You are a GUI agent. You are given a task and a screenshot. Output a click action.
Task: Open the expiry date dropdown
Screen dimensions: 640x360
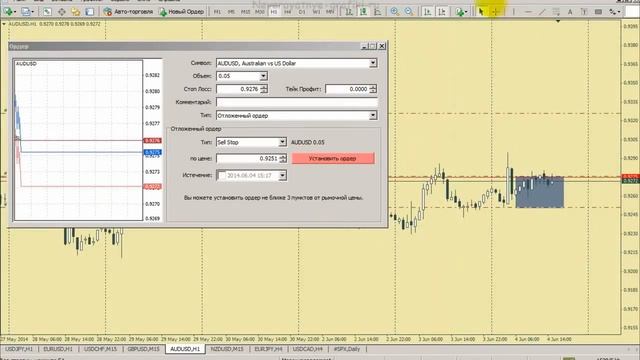[x=282, y=176]
